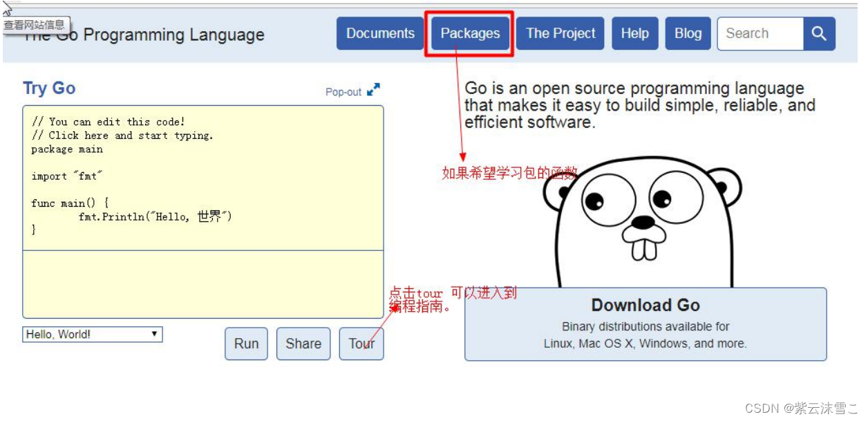This screenshot has height=421, width=868.
Task: Click 'Binary distributions available for' text
Action: pyautogui.click(x=645, y=326)
